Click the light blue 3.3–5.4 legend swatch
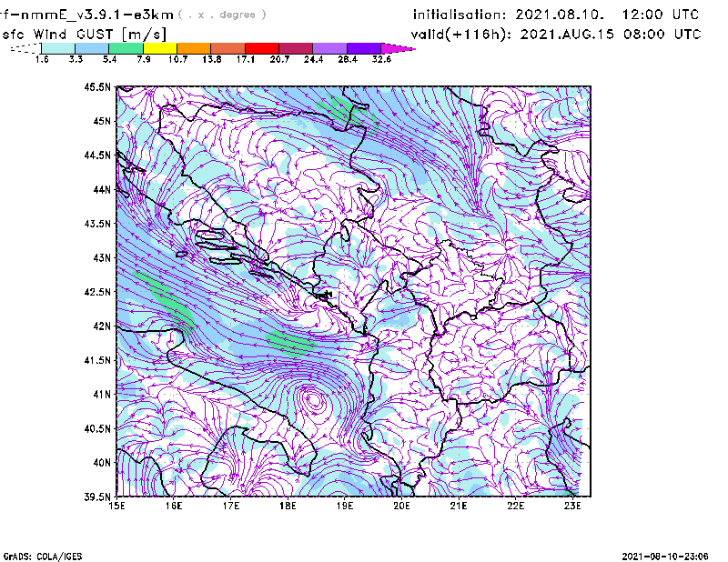 92,48
